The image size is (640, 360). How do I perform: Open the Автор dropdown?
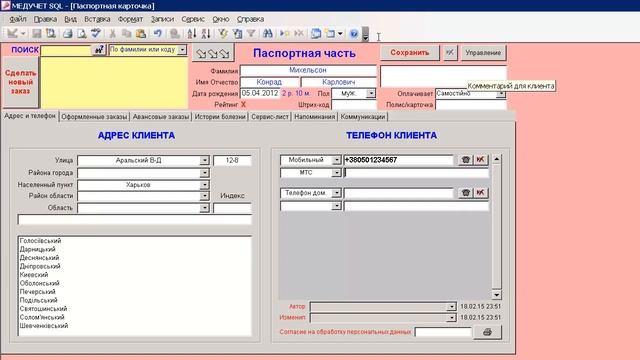(x=451, y=307)
